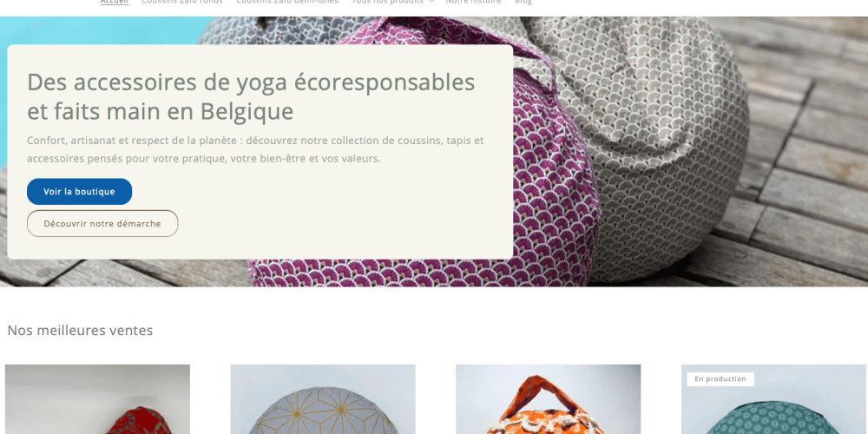Go to the Accueil menu item
868x434 pixels.
[x=114, y=2]
